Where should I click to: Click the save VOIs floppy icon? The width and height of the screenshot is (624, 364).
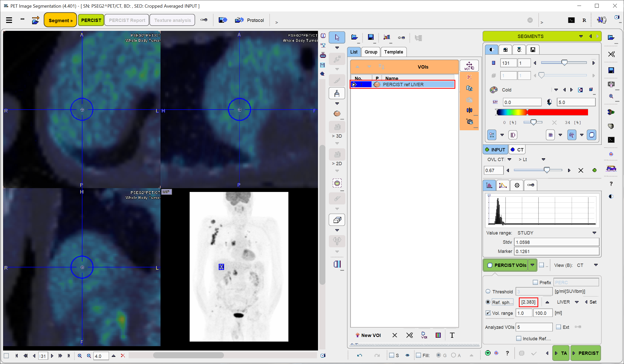coord(371,37)
